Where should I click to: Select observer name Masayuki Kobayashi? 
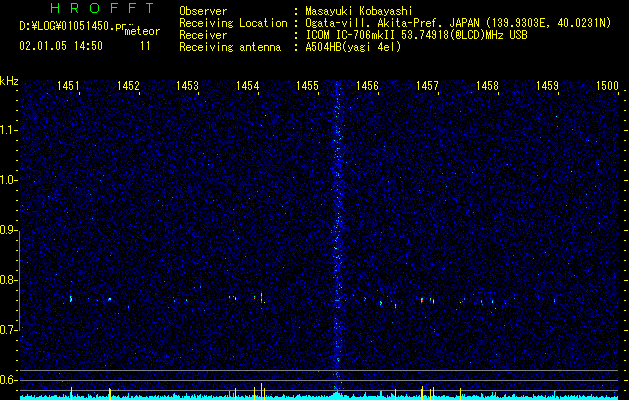pyautogui.click(x=358, y=11)
